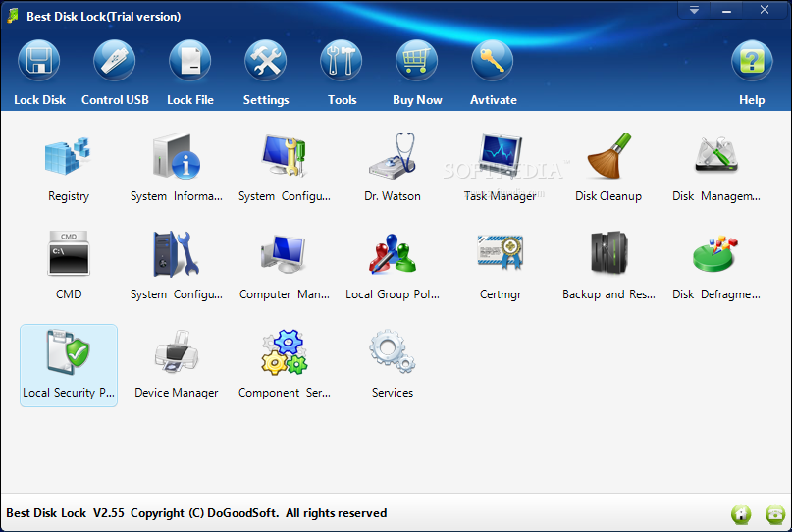Click the green home icon in the status bar

click(x=741, y=514)
